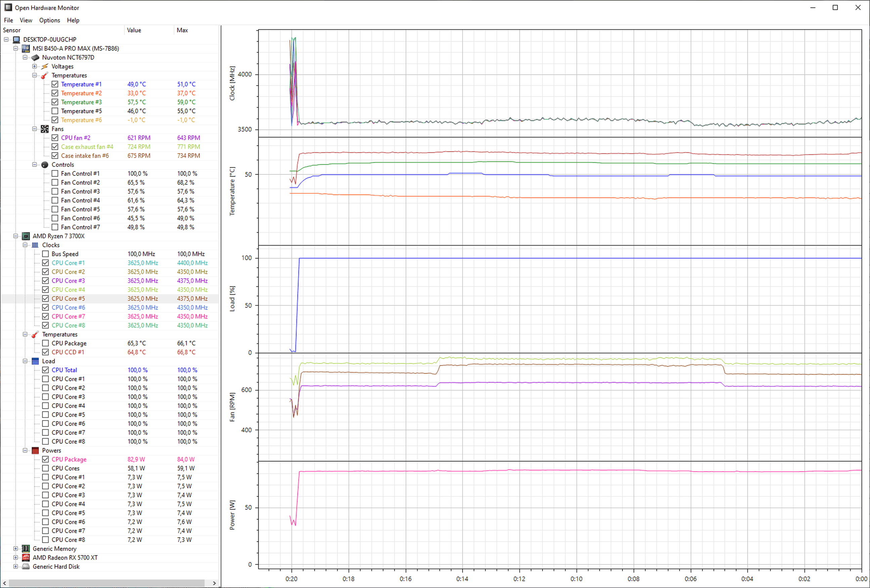This screenshot has width=870, height=588.
Task: Expand the Voltages tree node
Action: click(35, 66)
